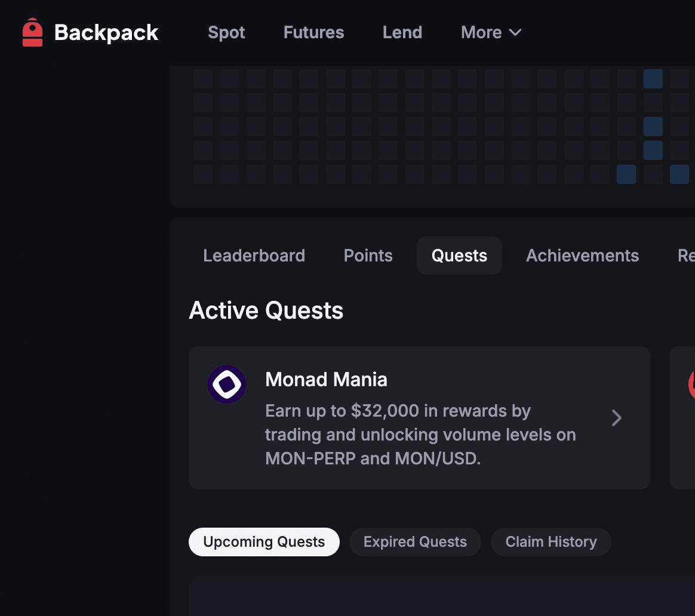Screen dimensions: 695x616
Task: Click the purple Monad Mania quest icon
Action: pyautogui.click(x=227, y=384)
